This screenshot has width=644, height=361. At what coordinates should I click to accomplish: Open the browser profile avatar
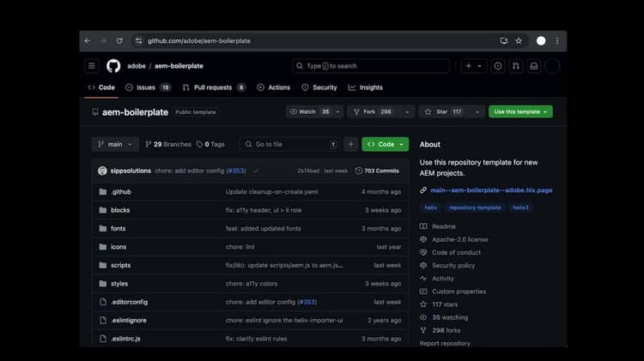pyautogui.click(x=541, y=40)
